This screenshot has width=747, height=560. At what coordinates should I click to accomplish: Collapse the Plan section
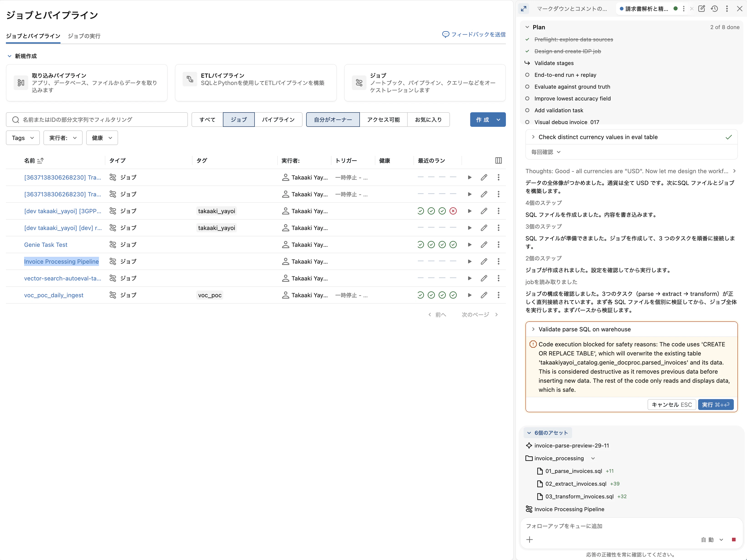coord(527,27)
